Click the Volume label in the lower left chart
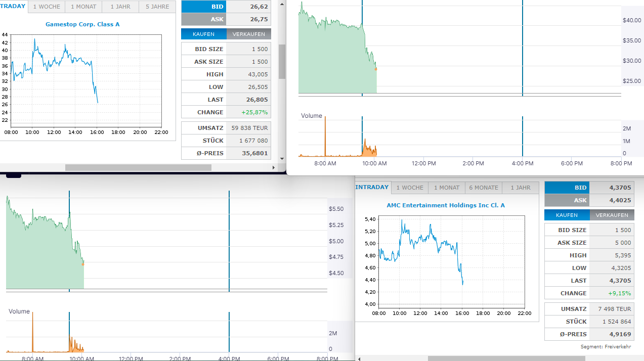Viewport: 644px width, 361px height. coord(19,311)
